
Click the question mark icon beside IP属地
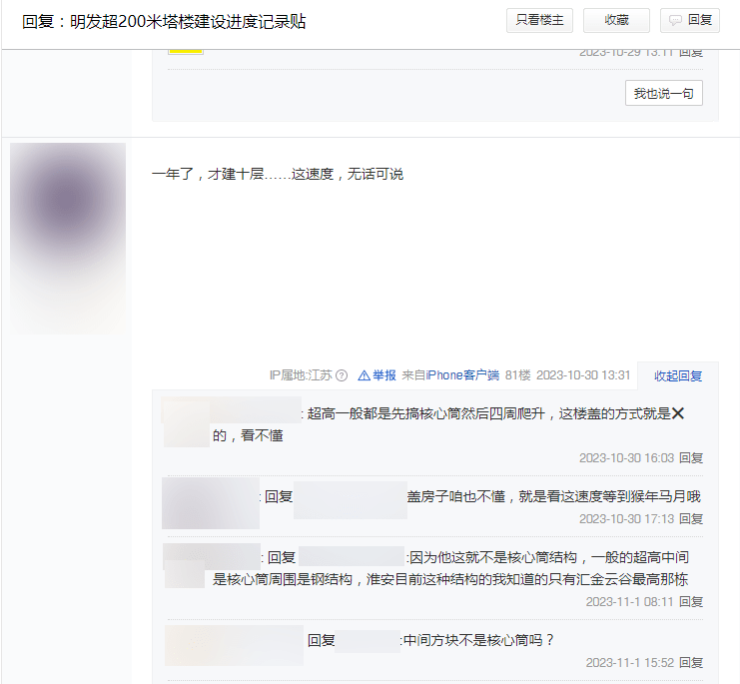[x=341, y=376]
